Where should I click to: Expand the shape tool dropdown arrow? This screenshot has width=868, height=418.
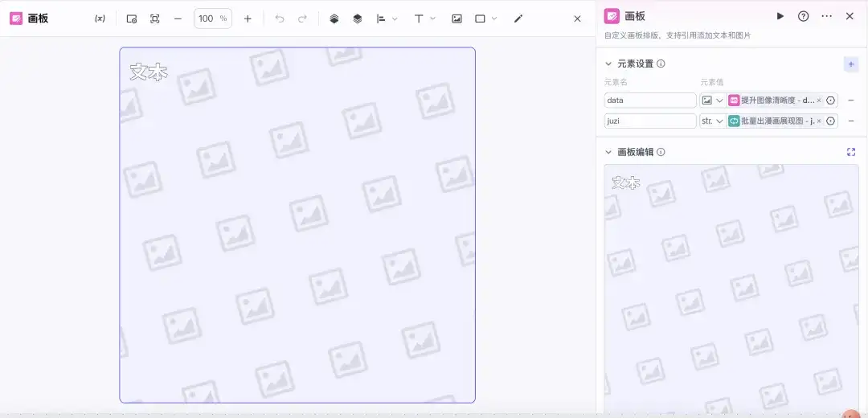click(x=494, y=18)
